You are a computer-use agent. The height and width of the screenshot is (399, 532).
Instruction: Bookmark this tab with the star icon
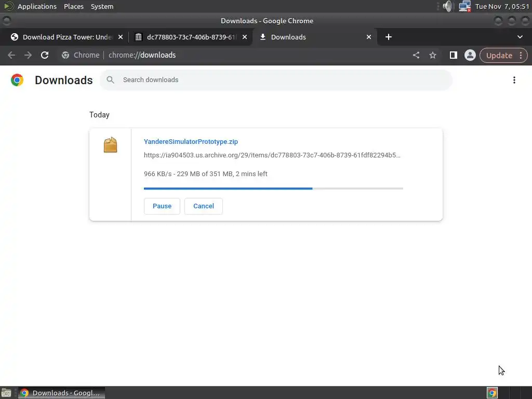[433, 55]
